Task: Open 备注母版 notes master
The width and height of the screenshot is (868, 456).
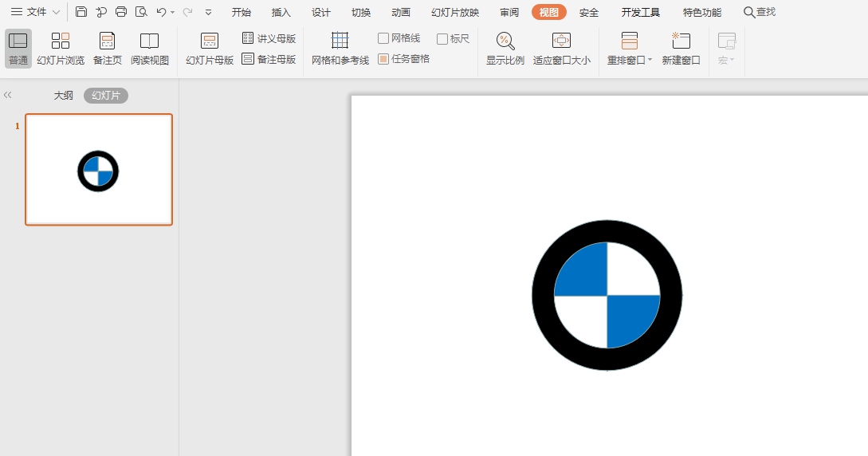Action: coord(269,59)
